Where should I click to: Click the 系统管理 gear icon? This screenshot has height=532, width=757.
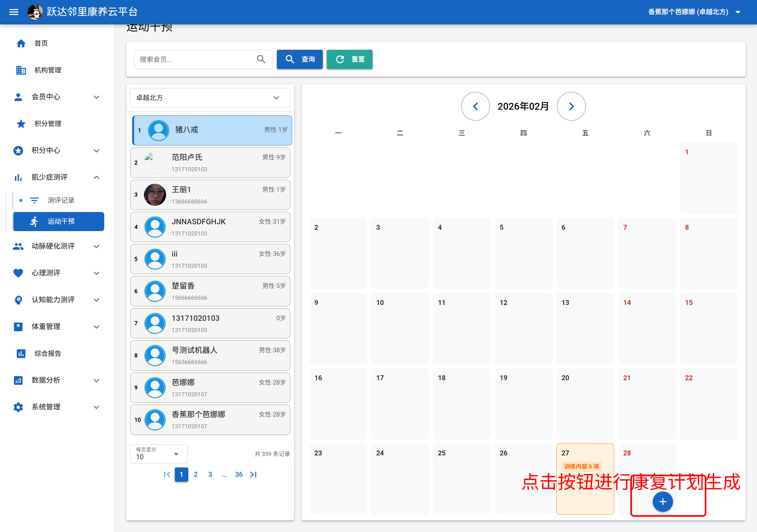click(x=18, y=407)
